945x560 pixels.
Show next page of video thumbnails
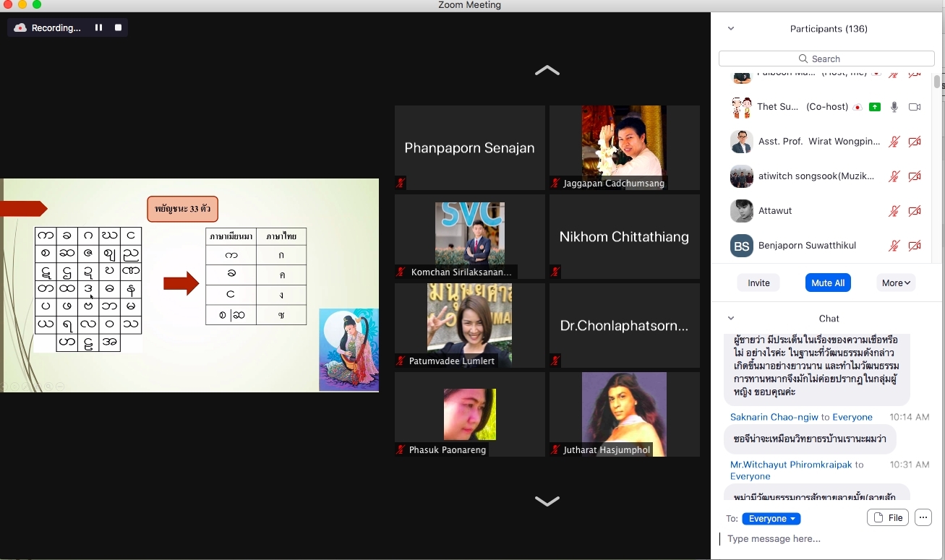click(547, 501)
